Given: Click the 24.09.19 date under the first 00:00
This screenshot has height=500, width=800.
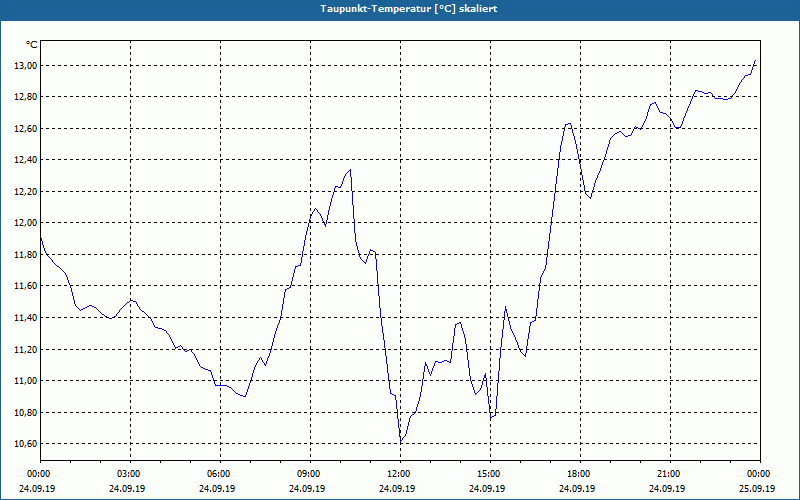Looking at the screenshot, I should pos(37,489).
